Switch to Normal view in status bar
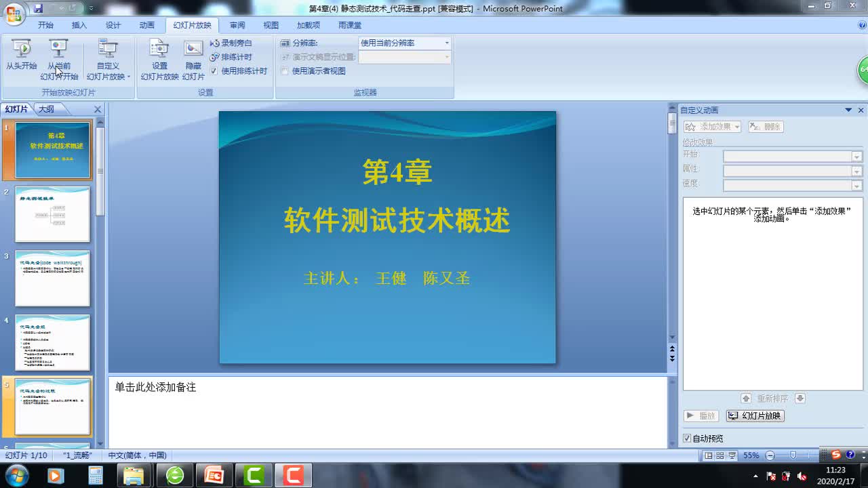This screenshot has width=868, height=488. [709, 455]
